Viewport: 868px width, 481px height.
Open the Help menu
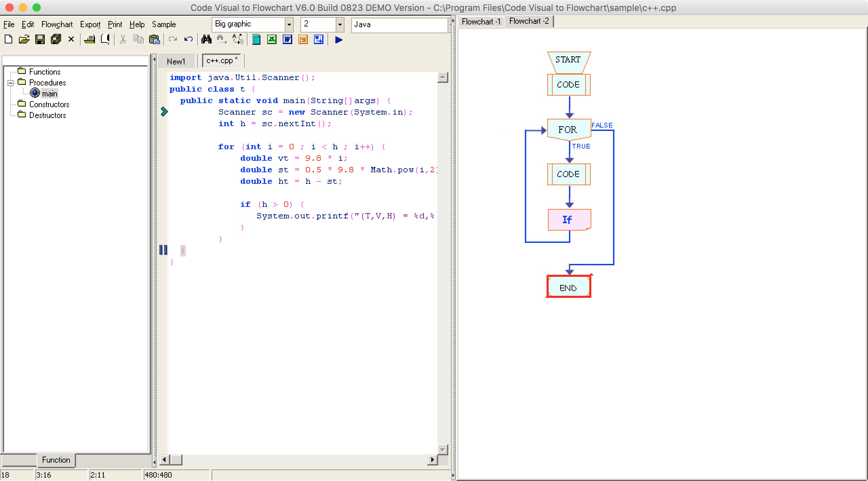tap(137, 24)
